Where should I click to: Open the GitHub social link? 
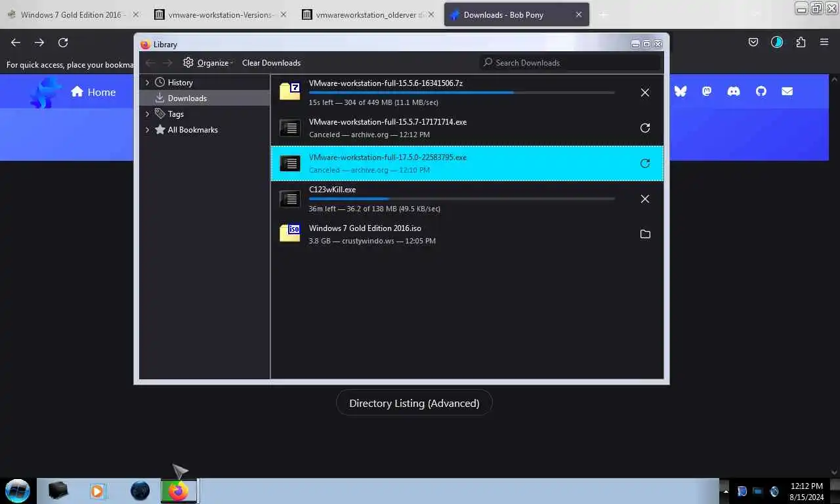click(x=761, y=91)
